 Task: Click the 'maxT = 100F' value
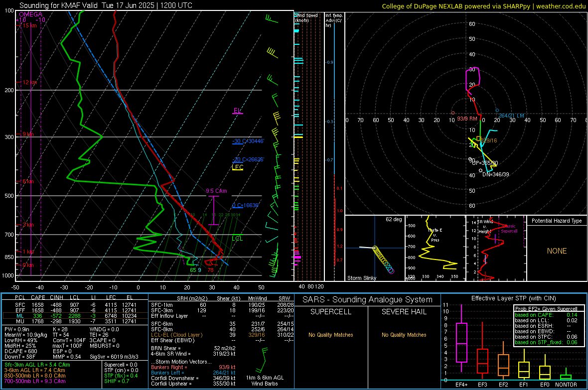67,346
